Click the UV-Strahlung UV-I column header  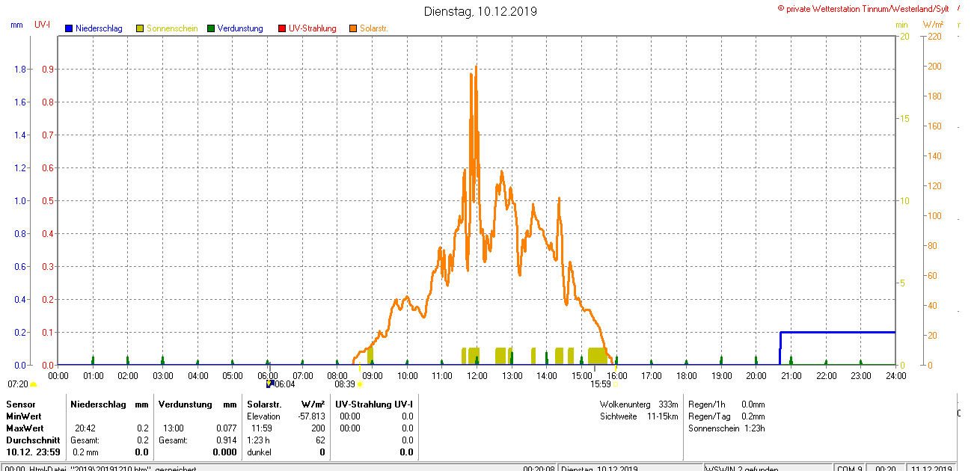point(374,404)
